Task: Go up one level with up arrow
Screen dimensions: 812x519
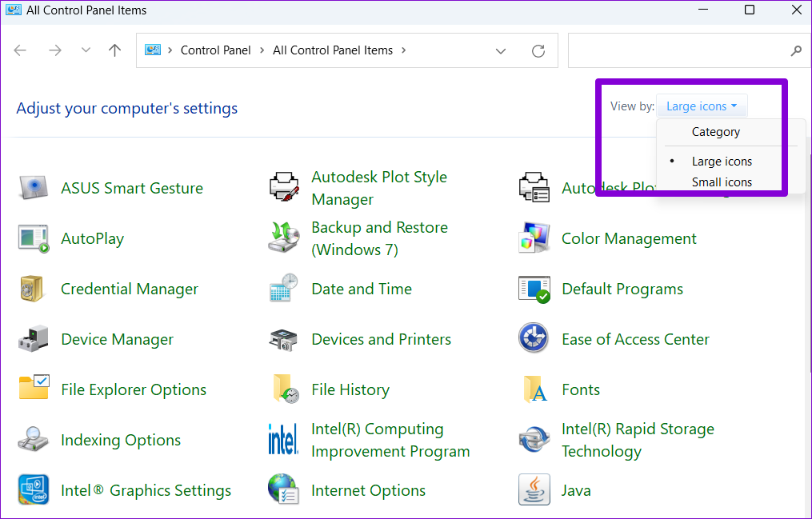Action: pyautogui.click(x=115, y=50)
